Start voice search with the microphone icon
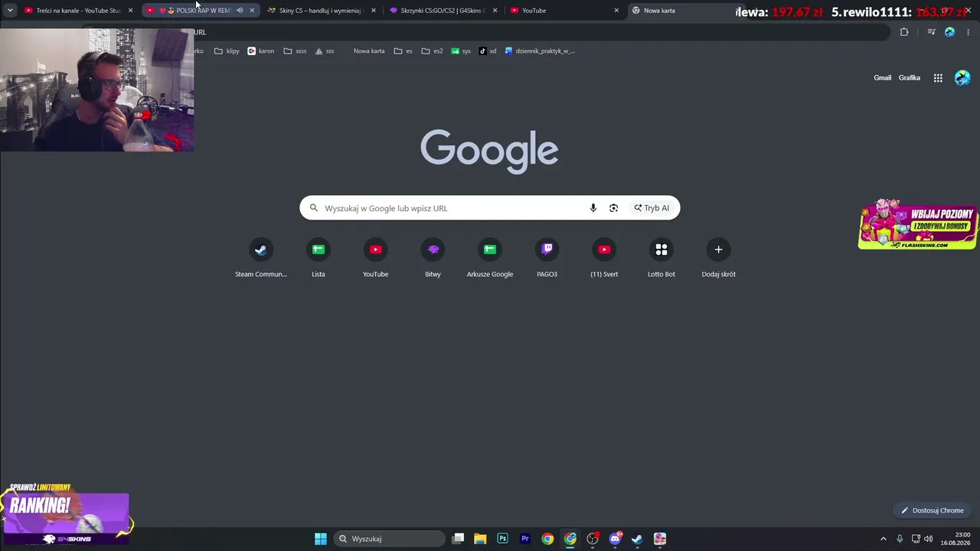Viewport: 980px width, 551px height. pyautogui.click(x=593, y=208)
